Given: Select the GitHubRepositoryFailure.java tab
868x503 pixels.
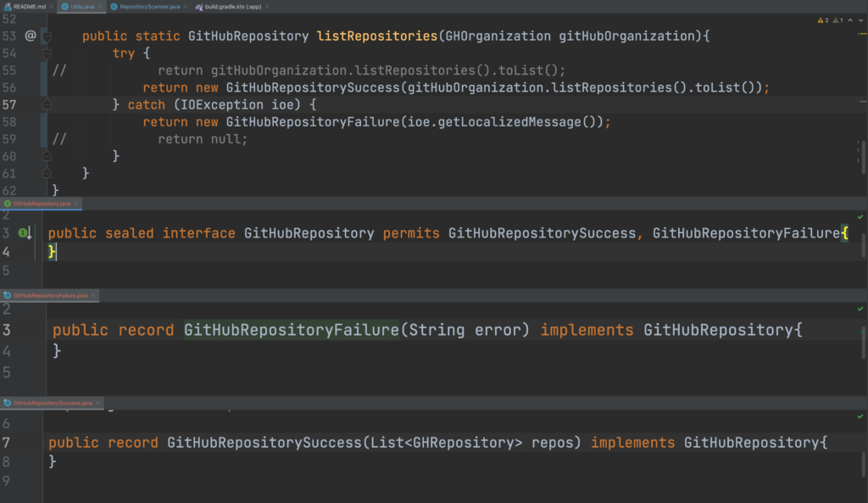Looking at the screenshot, I should coord(49,295).
